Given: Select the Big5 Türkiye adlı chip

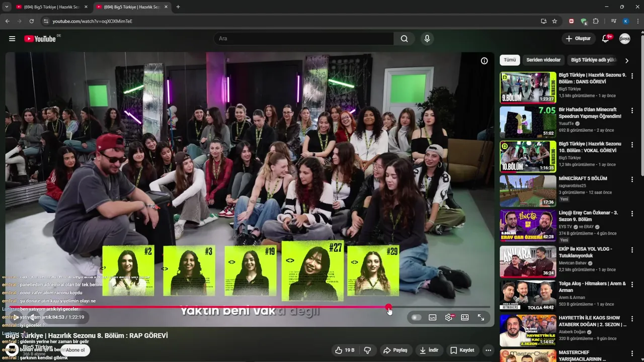Looking at the screenshot, I should coord(593,60).
